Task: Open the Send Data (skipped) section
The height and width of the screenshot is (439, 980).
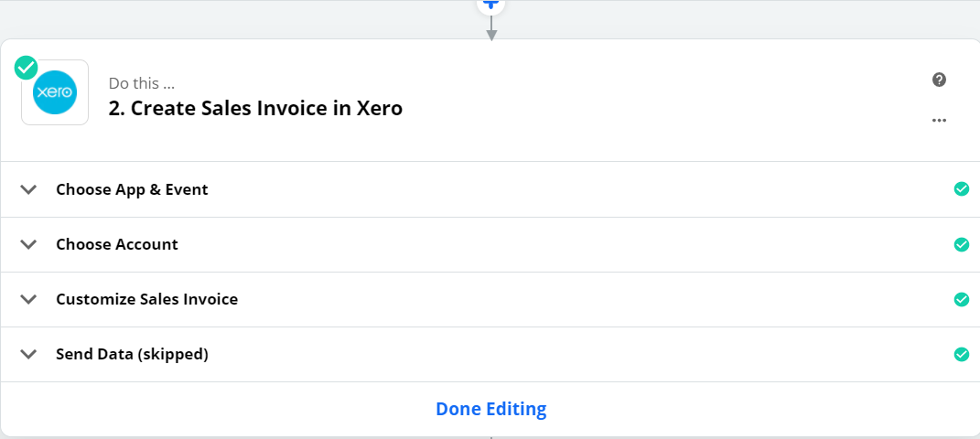Action: click(x=490, y=354)
